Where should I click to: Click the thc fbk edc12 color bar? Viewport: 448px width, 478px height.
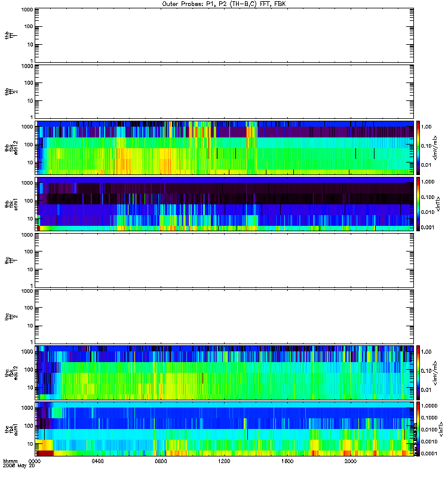(418, 372)
